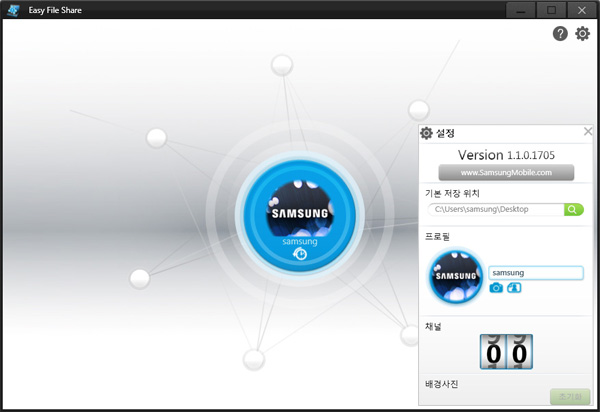Viewport: 600px width, 412px height.
Task: Click the 초기화 reset background button
Action: (x=570, y=397)
